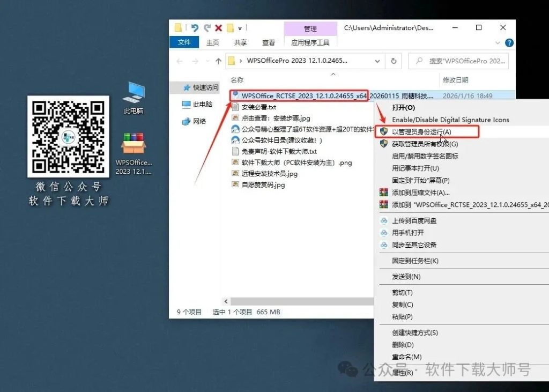Open the 自愿赞赏码.jpg image

pyautogui.click(x=263, y=184)
